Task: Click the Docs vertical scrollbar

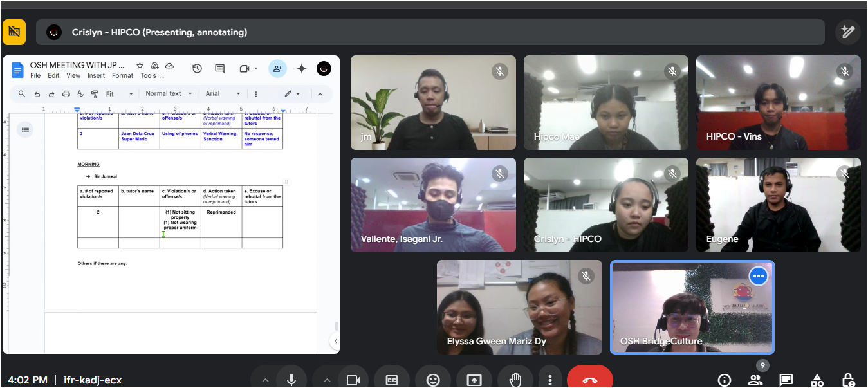Action: (x=336, y=326)
